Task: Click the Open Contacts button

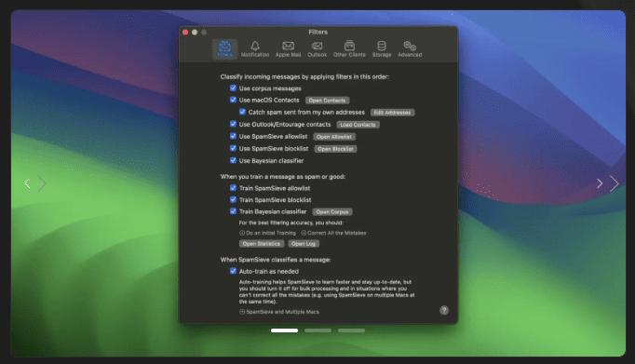Action: [327, 101]
